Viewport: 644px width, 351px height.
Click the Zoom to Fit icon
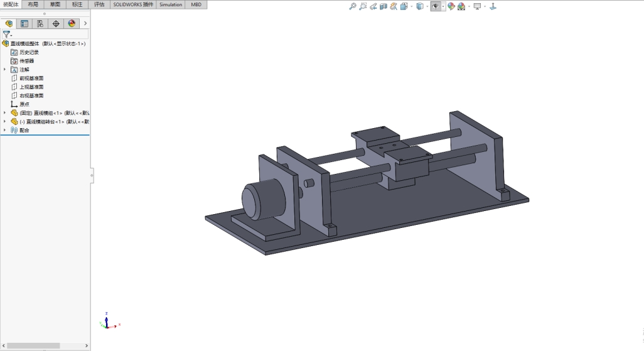(353, 6)
